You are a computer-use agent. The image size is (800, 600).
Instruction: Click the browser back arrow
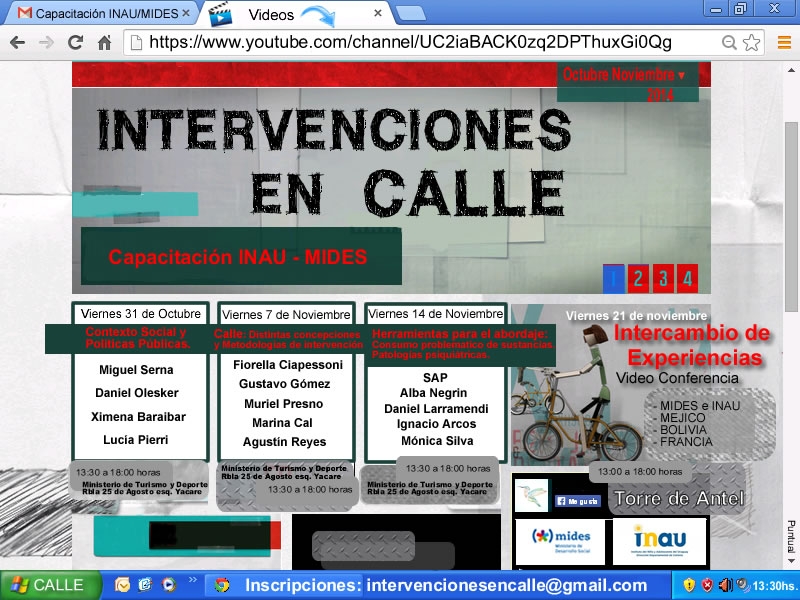point(16,42)
